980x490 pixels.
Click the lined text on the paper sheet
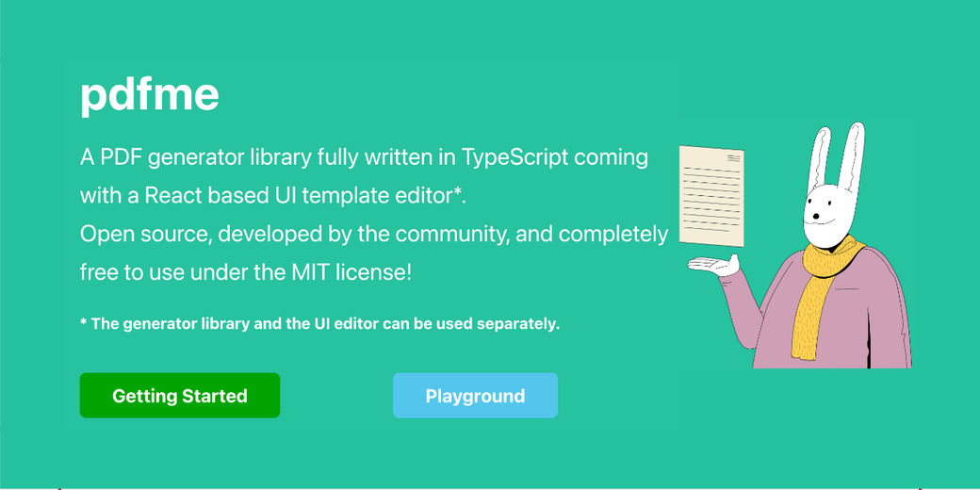tap(711, 199)
